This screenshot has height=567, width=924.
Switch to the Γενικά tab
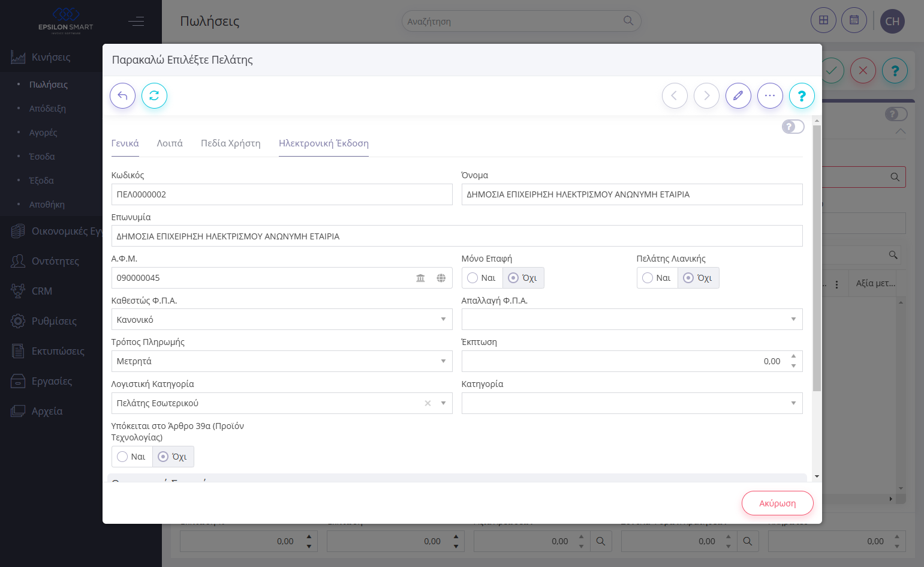point(125,143)
